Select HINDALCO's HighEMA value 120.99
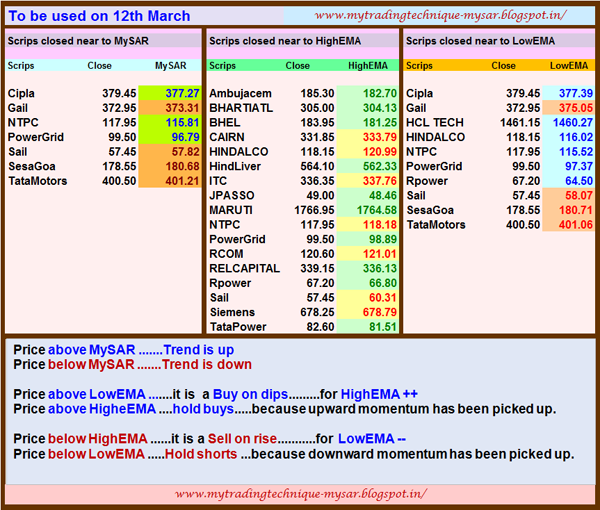Screen dimensions: 600x510 click(380, 152)
